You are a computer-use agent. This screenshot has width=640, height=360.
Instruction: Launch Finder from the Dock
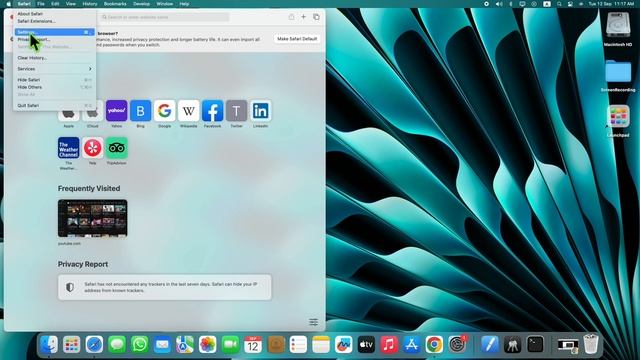(49, 345)
